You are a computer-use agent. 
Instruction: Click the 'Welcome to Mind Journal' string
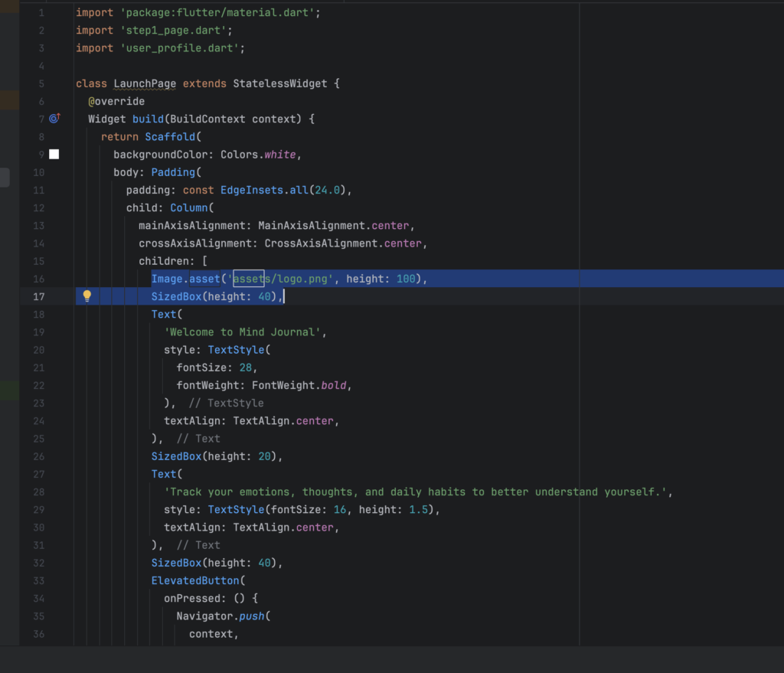tap(242, 332)
